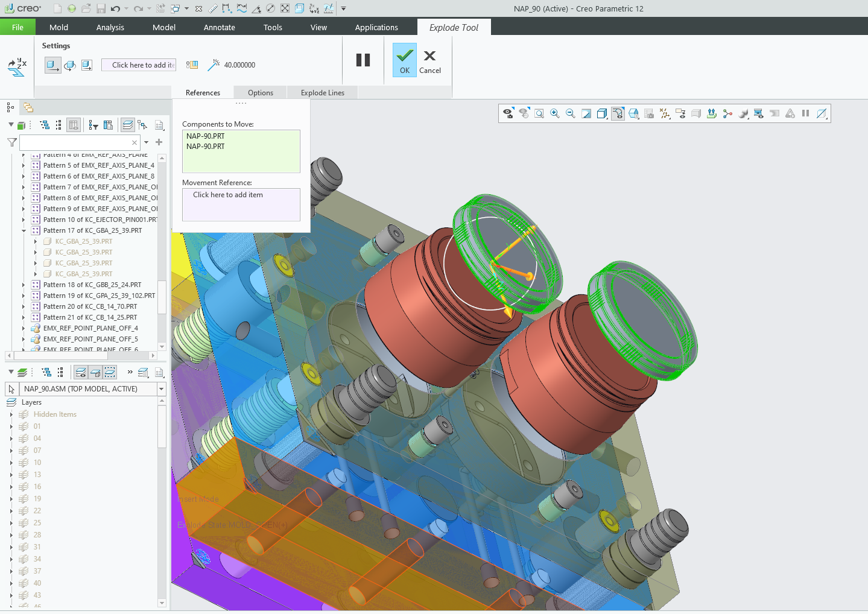Switch to the Explode Lines tab
Image resolution: width=868 pixels, height=614 pixels.
(322, 93)
